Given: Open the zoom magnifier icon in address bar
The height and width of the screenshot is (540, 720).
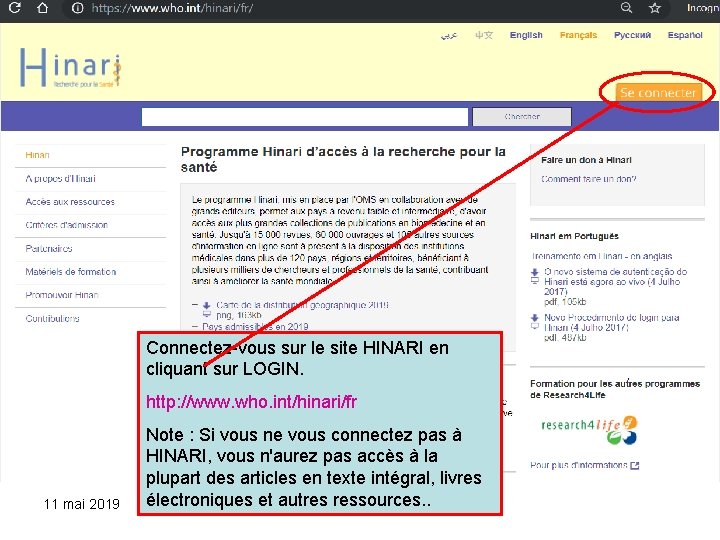Looking at the screenshot, I should click(626, 8).
